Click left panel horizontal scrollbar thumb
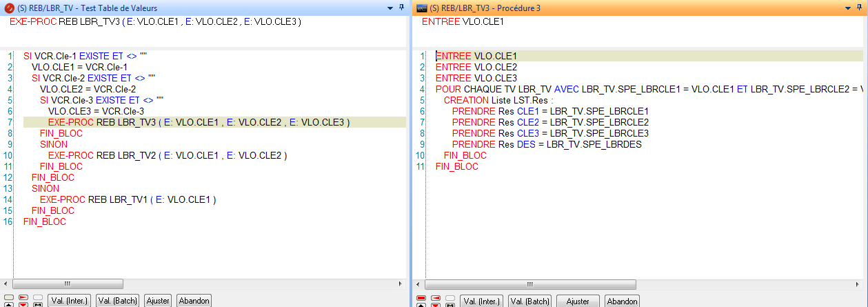 pos(68,284)
